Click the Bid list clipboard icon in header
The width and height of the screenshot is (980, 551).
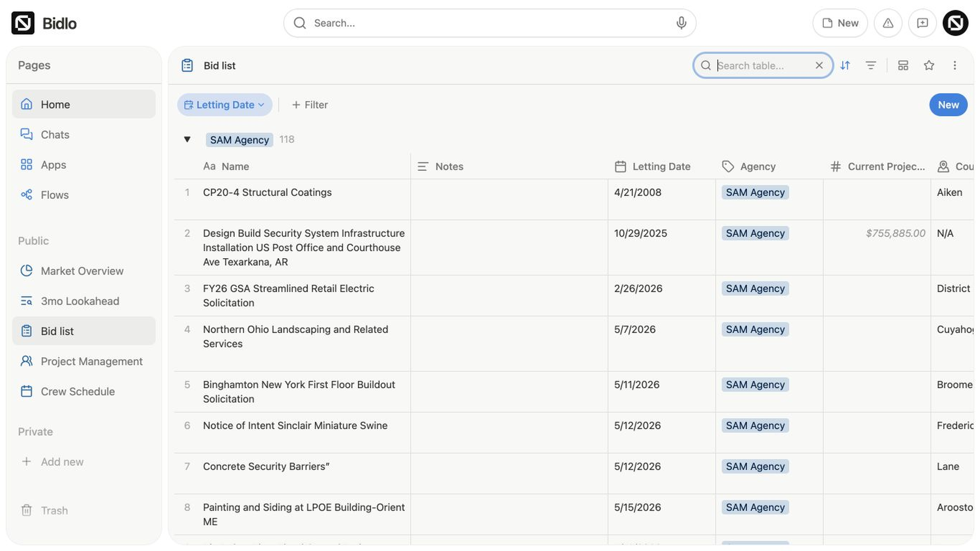tap(187, 65)
